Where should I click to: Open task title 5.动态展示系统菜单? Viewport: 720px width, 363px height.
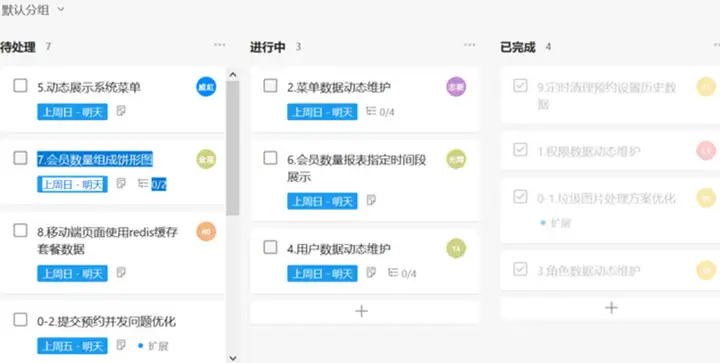pos(89,87)
